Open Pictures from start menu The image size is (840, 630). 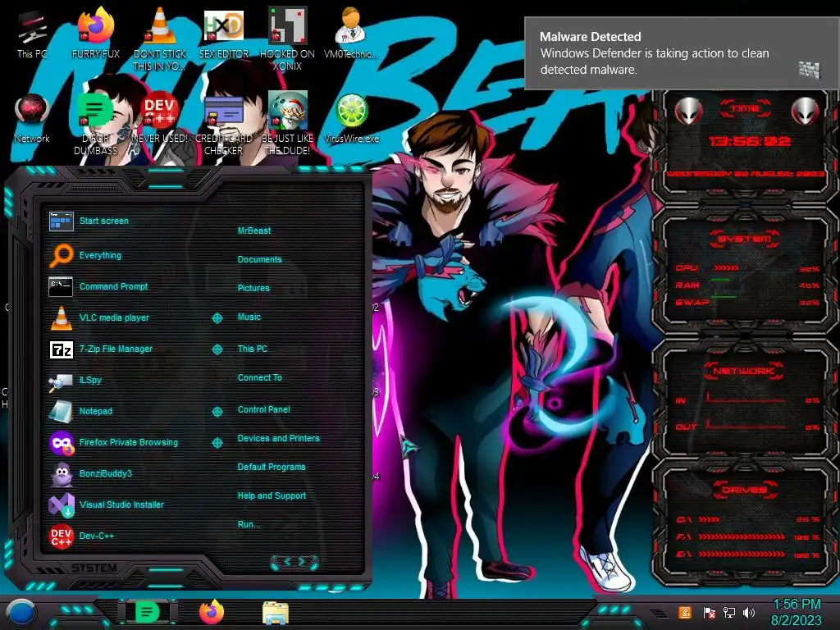253,288
